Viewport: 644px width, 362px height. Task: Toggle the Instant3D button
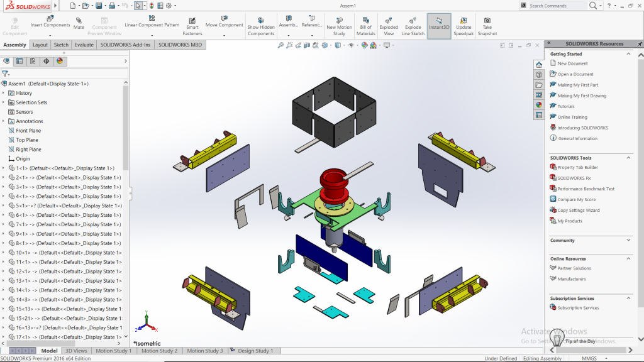click(439, 26)
